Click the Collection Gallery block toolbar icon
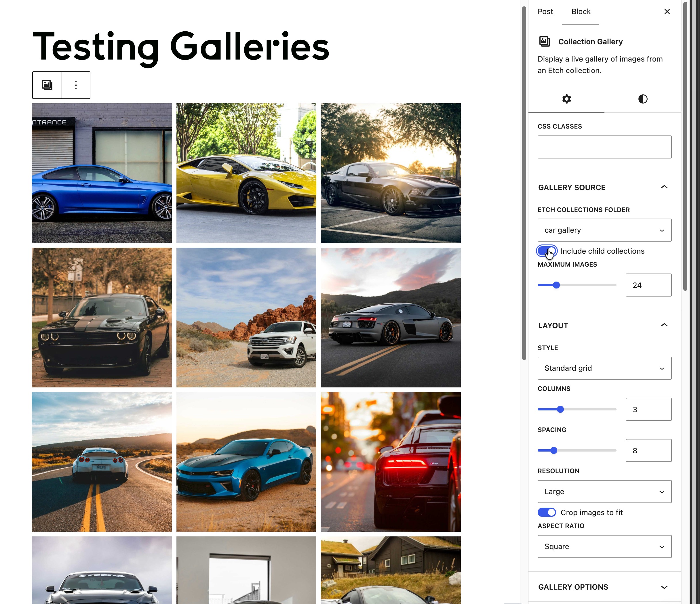This screenshot has height=604, width=700. pos(47,85)
